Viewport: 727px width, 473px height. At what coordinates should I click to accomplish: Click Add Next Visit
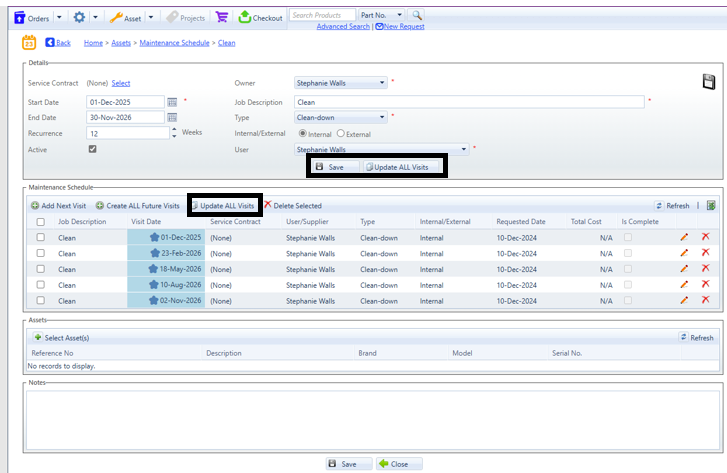point(58,205)
